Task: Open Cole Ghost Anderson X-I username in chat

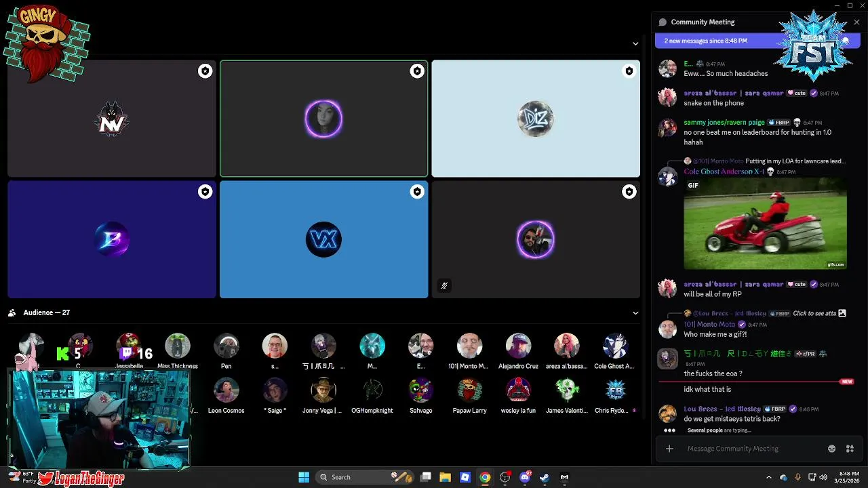Action: [x=724, y=172]
